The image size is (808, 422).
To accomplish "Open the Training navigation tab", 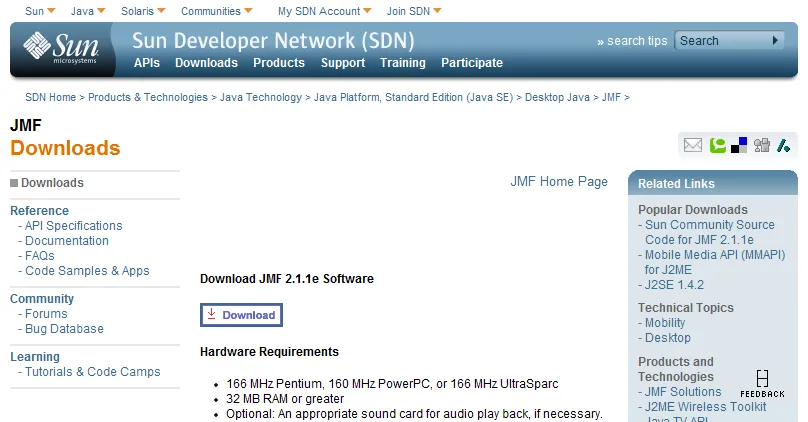I will [403, 63].
